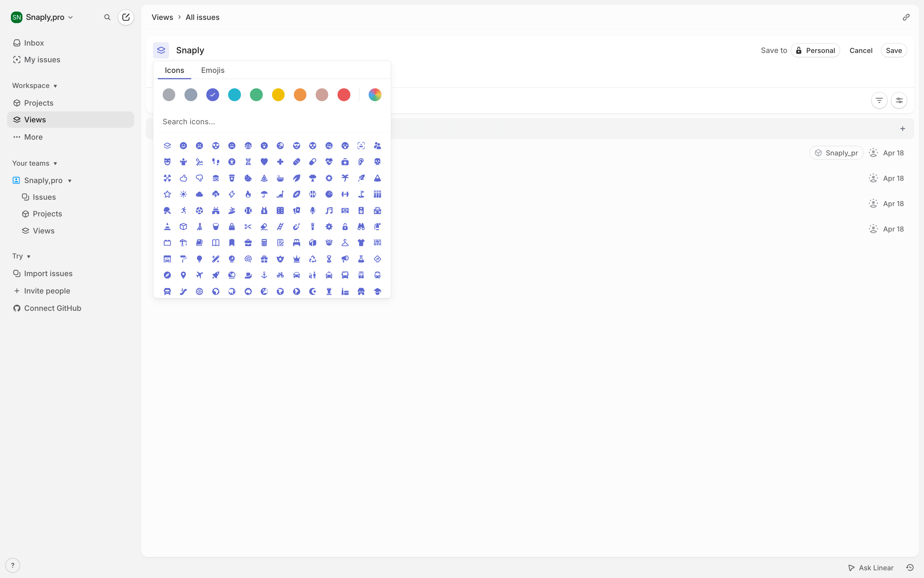924x578 pixels.
Task: Choose the umbrella icon
Action: tap(264, 194)
